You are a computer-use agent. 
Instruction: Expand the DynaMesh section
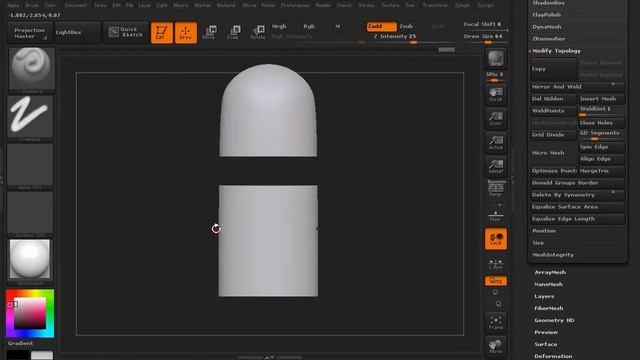coord(547,27)
